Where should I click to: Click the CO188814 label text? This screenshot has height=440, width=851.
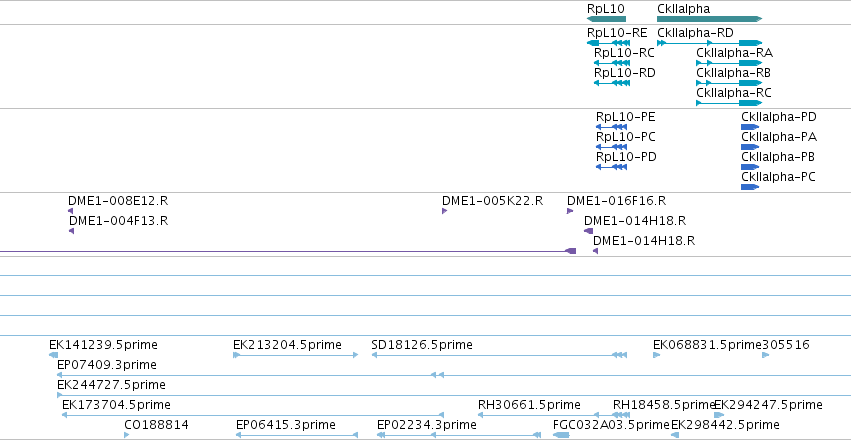tap(156, 424)
